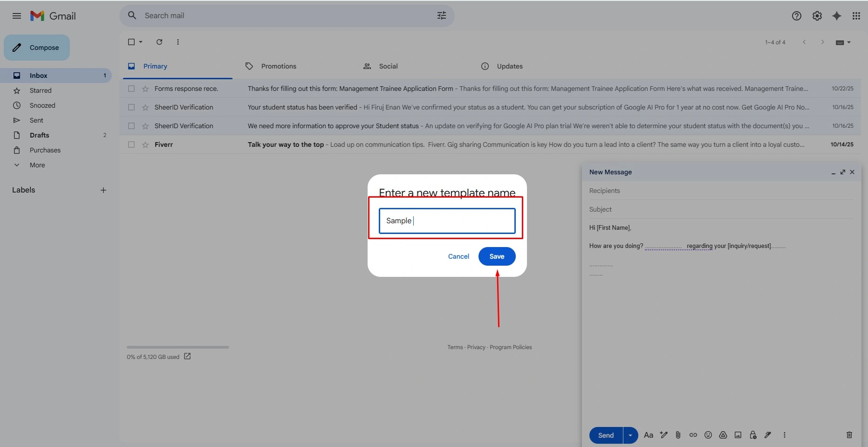Viewport: 868px width, 447px height.
Task: Click insert files using Drive icon
Action: tap(723, 435)
